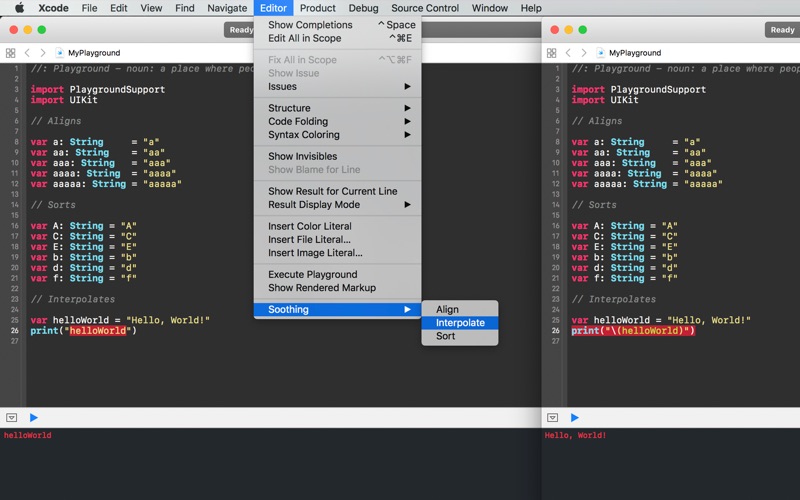Open the Apple menu

[19, 8]
